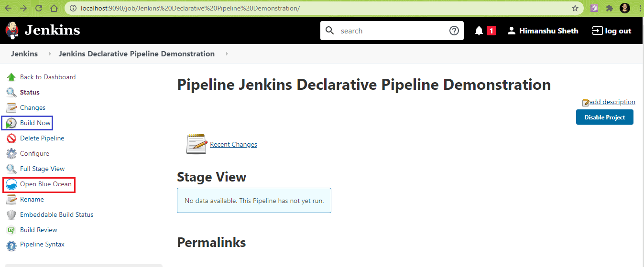This screenshot has width=644, height=267.
Task: Open Changes from the sidebar
Action: click(33, 107)
